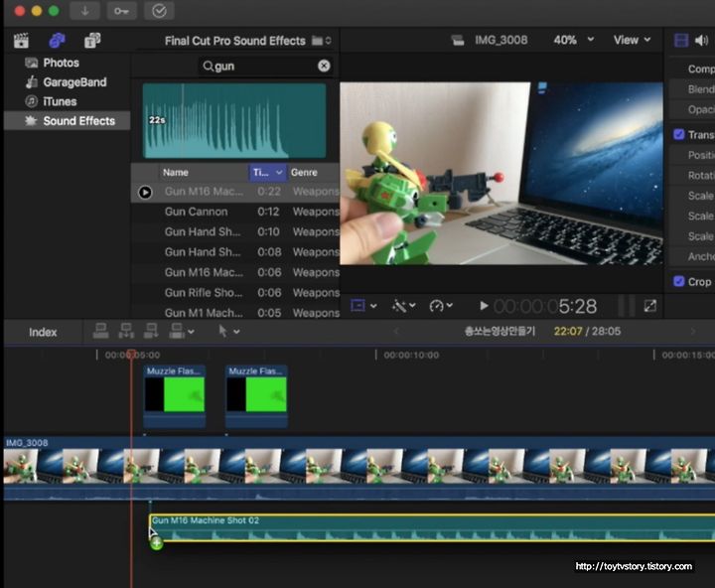This screenshot has width=715, height=588.
Task: Click the background tasks checkmark button
Action: pos(159,11)
